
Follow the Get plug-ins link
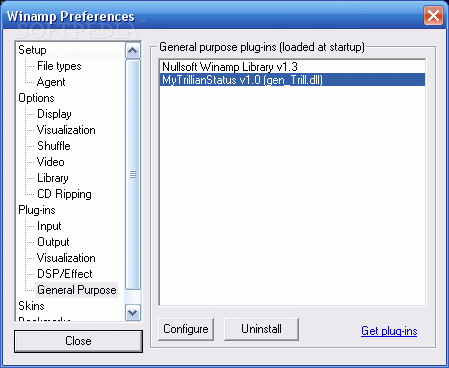389,331
